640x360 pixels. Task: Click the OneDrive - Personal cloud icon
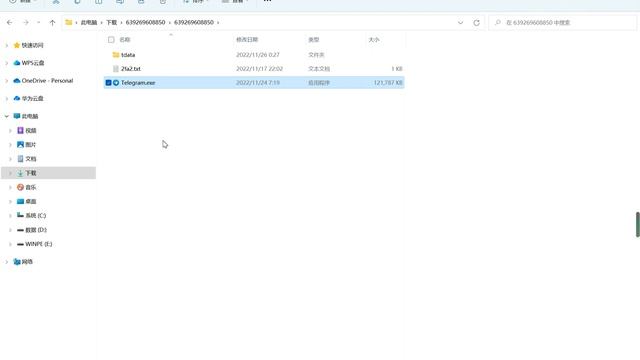click(17, 81)
